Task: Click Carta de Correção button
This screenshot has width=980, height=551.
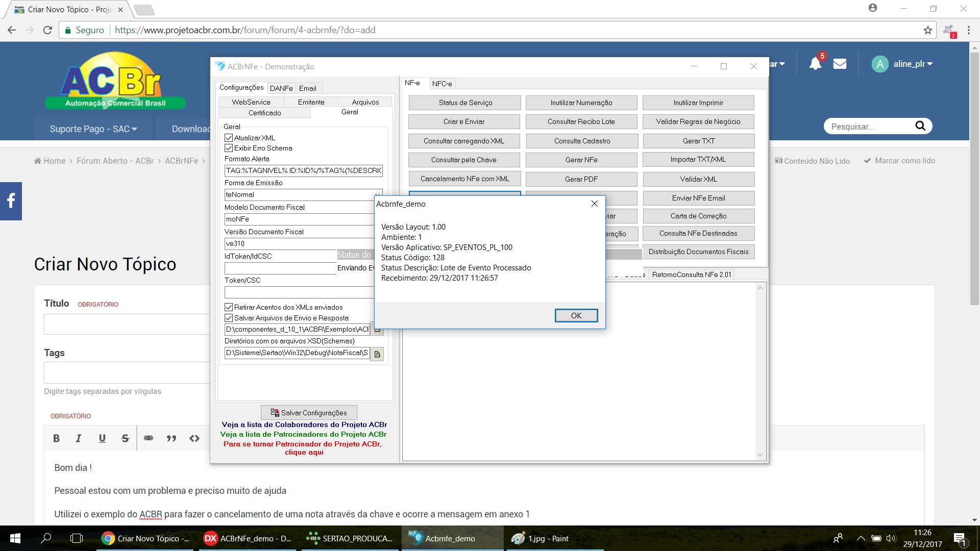Action: coord(698,216)
